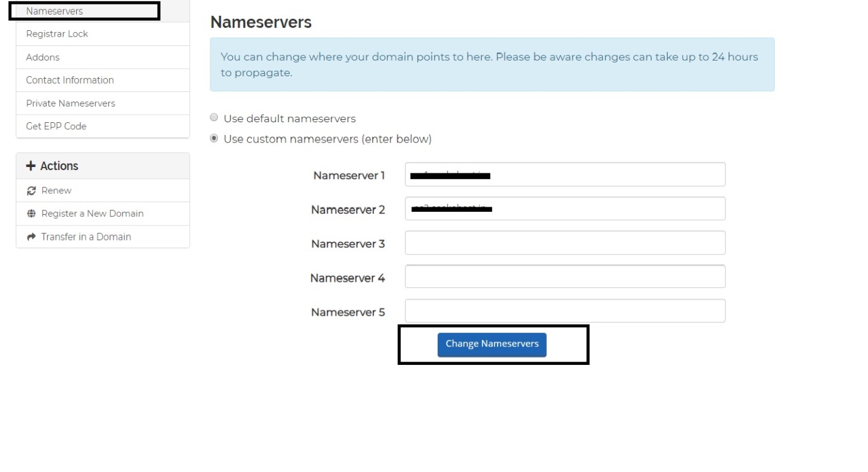Click the Nameserver 5 label
The image size is (868, 472).
(348, 312)
